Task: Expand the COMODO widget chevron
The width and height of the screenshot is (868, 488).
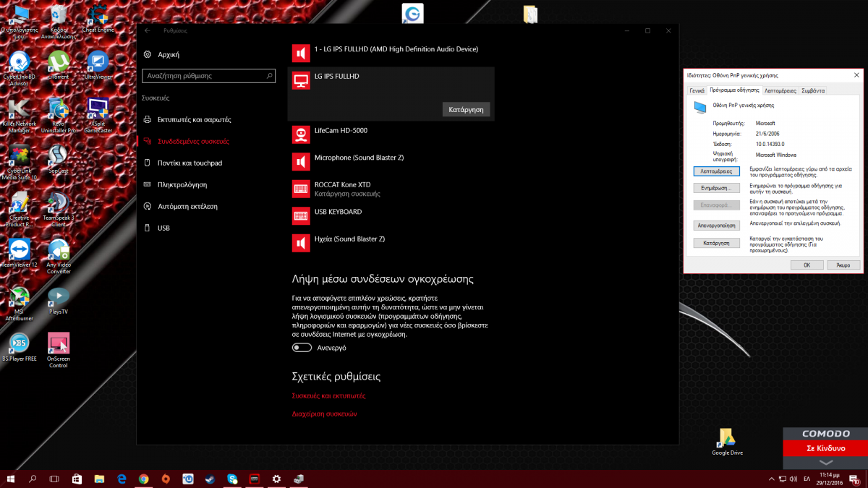Action: pyautogui.click(x=825, y=462)
